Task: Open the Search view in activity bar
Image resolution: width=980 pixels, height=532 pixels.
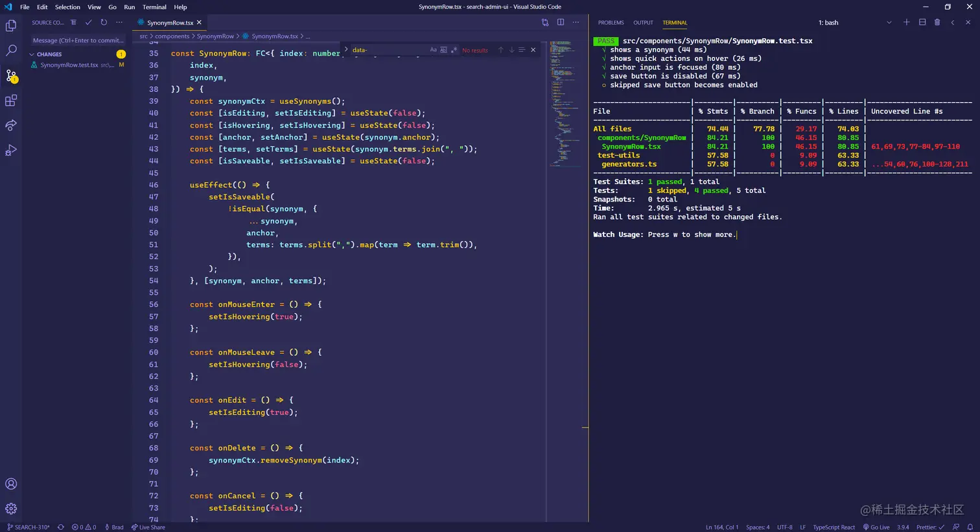Action: (x=11, y=51)
